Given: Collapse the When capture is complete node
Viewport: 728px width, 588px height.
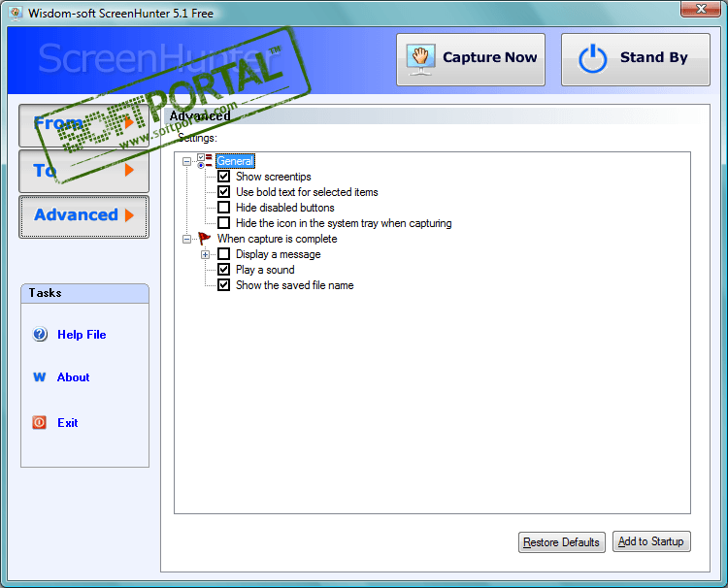Looking at the screenshot, I should click(186, 239).
